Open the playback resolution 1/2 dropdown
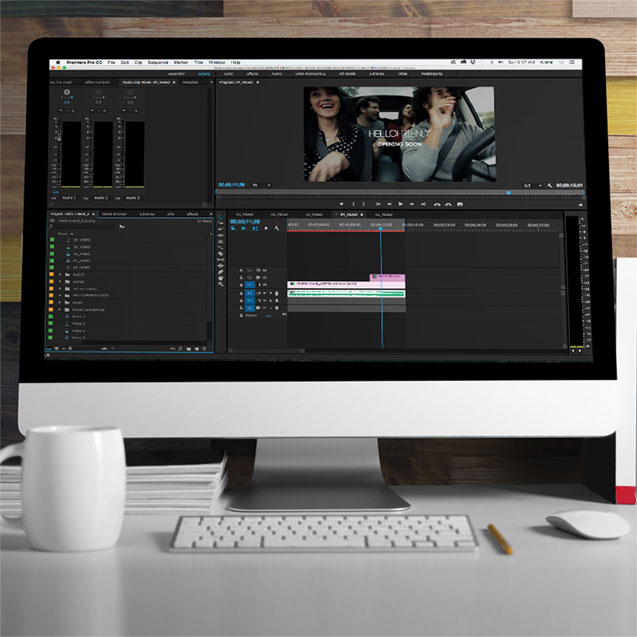The image size is (637, 637). [530, 185]
